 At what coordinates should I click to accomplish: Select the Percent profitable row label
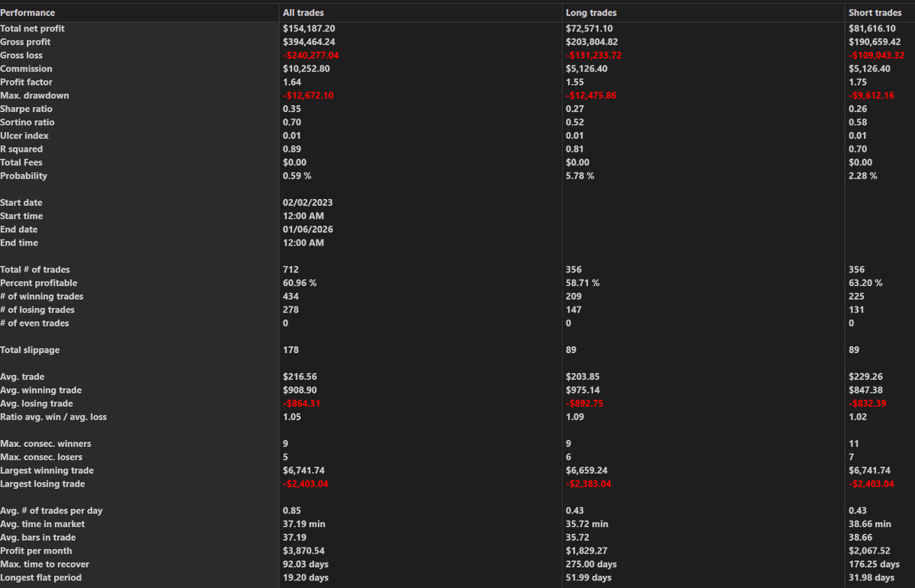(x=37, y=282)
